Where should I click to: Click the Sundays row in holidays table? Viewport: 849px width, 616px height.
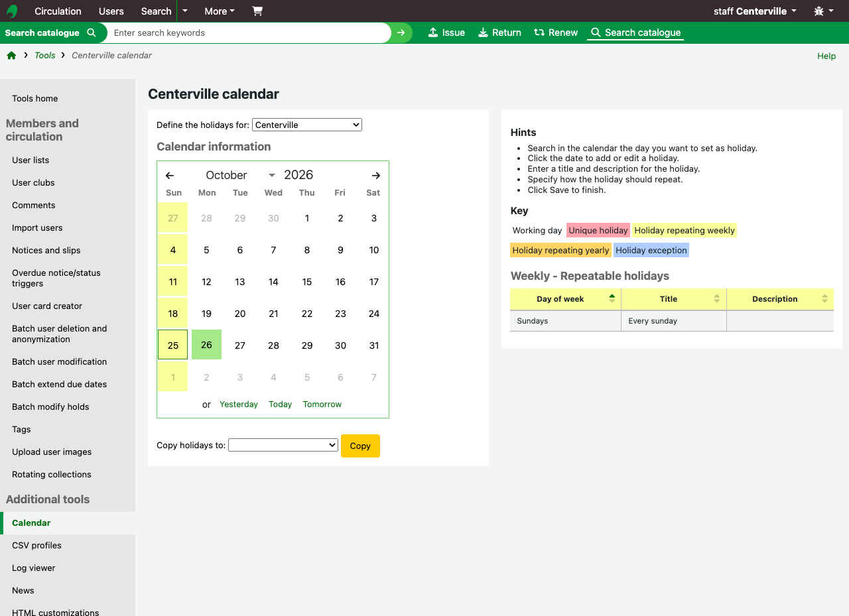672,321
